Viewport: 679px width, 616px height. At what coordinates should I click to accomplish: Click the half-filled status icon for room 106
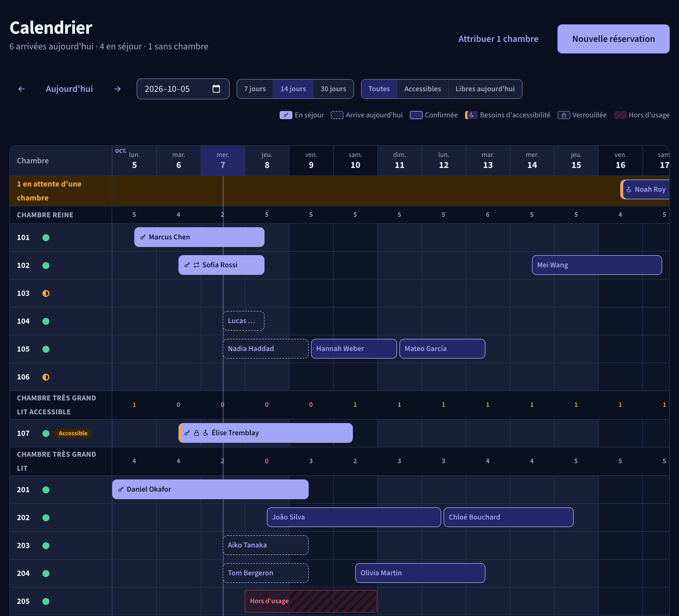46,377
